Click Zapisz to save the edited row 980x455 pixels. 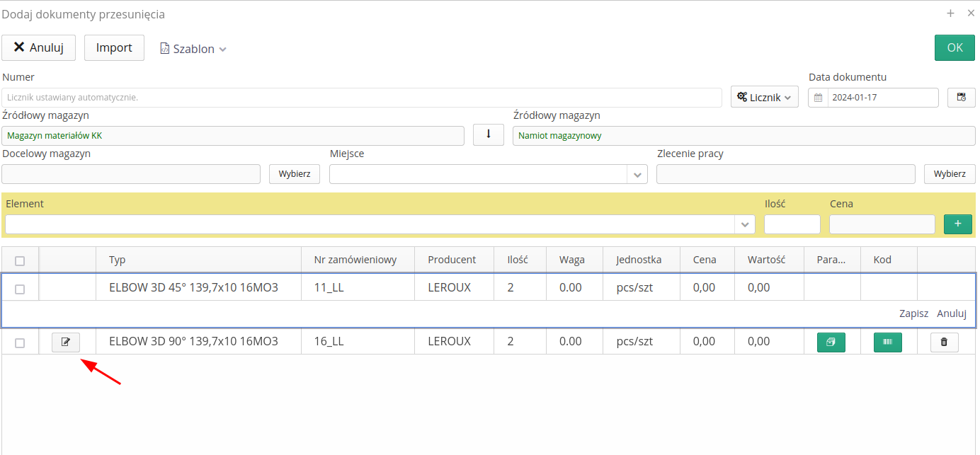tap(913, 313)
